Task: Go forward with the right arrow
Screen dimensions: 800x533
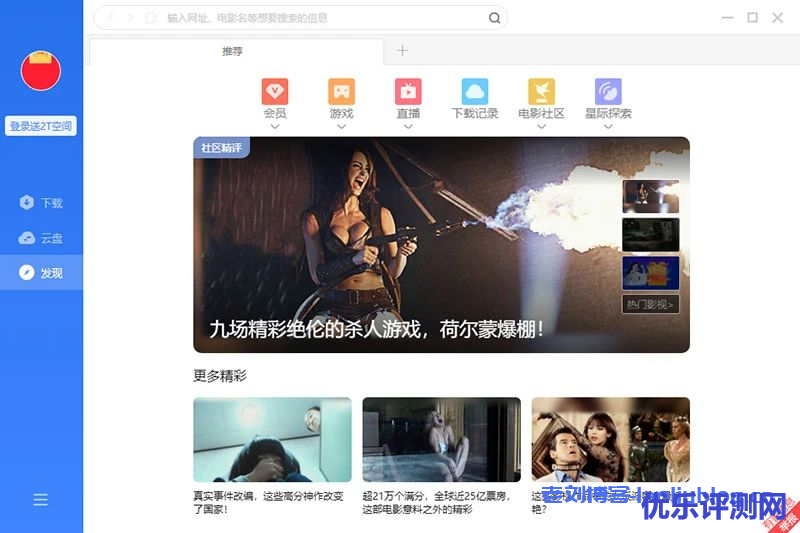Action: (x=131, y=18)
